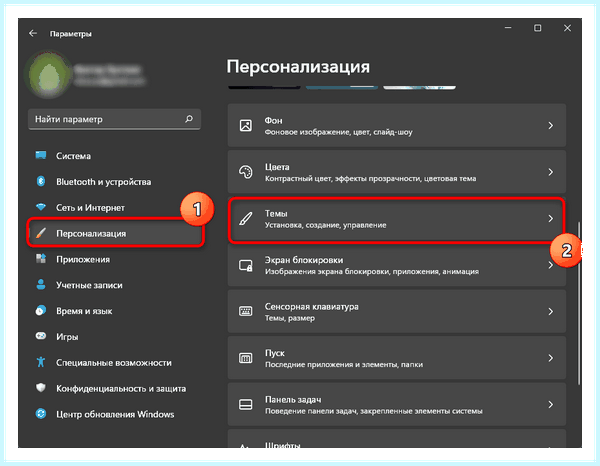Open the Фон background settings row
The image size is (600, 466).
pos(397,125)
